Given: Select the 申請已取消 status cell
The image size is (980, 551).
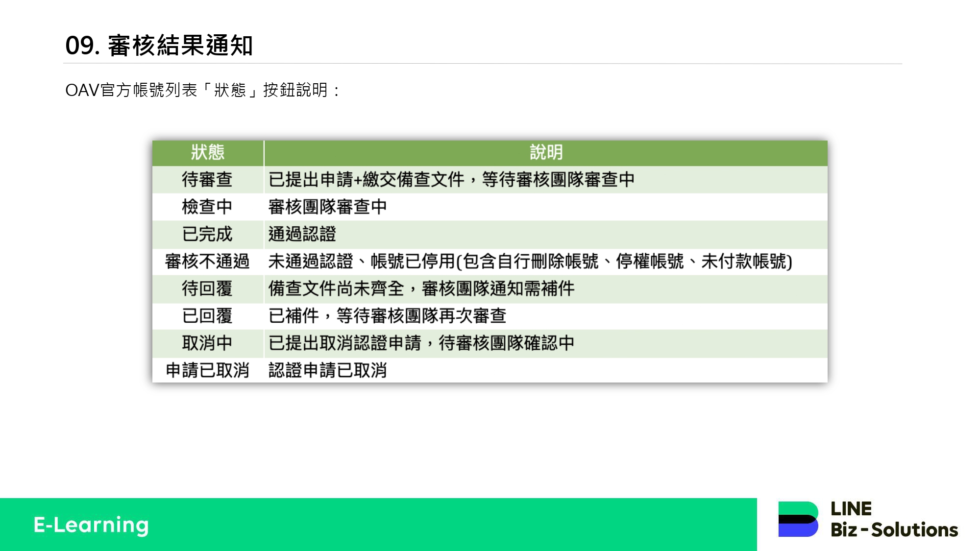Looking at the screenshot, I should 207,370.
